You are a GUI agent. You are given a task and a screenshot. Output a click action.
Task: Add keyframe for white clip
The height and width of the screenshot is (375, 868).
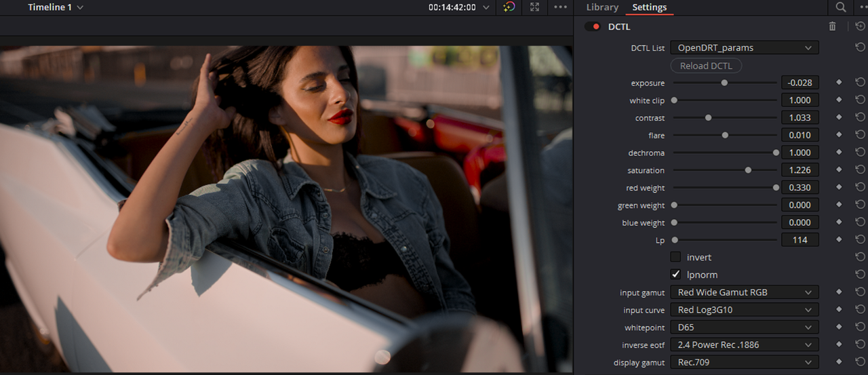[839, 100]
